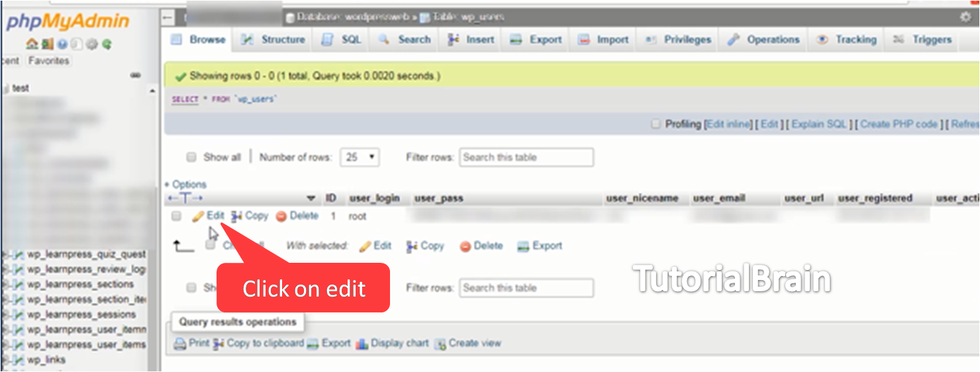The width and height of the screenshot is (980, 372).
Task: Click pencil Edit icon in root row
Action: tap(197, 216)
